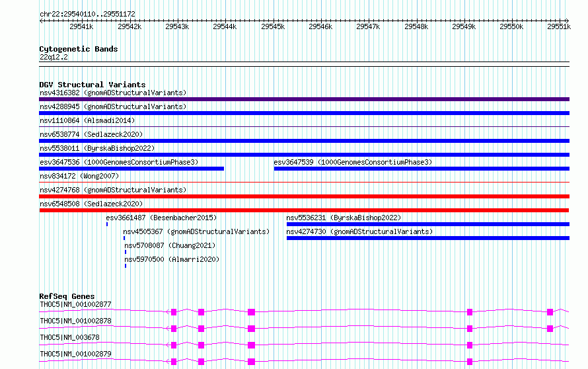Click first exon of THOC5|NM_001002877
Screen dimensions: 588x369
(174, 312)
